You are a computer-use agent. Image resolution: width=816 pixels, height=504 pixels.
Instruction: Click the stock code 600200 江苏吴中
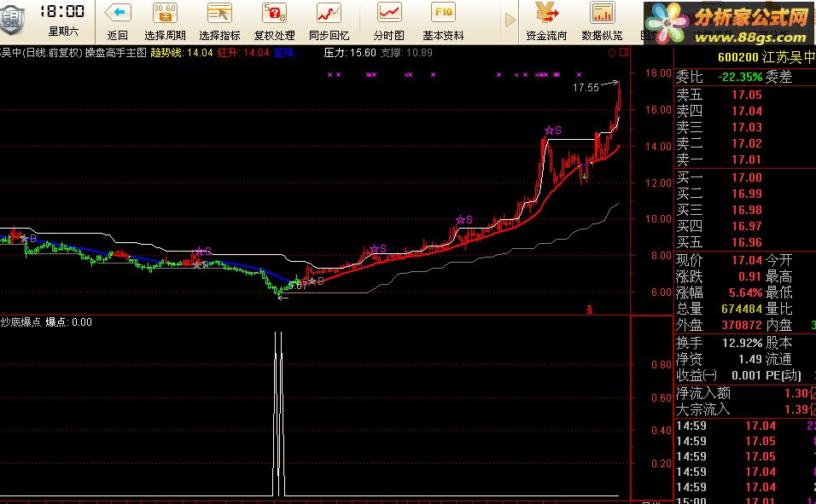tap(766, 57)
